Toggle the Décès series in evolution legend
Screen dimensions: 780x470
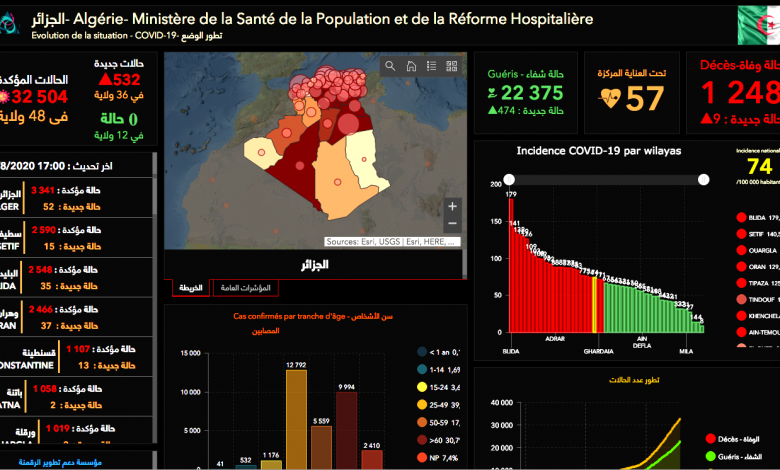click(x=733, y=439)
